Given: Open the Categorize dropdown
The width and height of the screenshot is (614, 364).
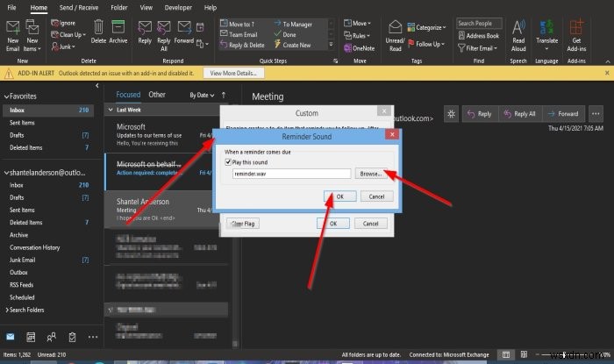Looking at the screenshot, I should [x=426, y=27].
